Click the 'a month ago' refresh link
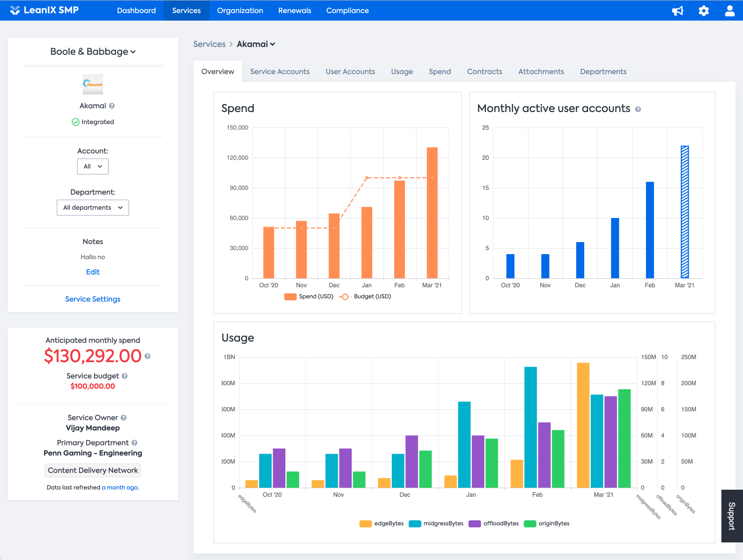 coord(120,488)
